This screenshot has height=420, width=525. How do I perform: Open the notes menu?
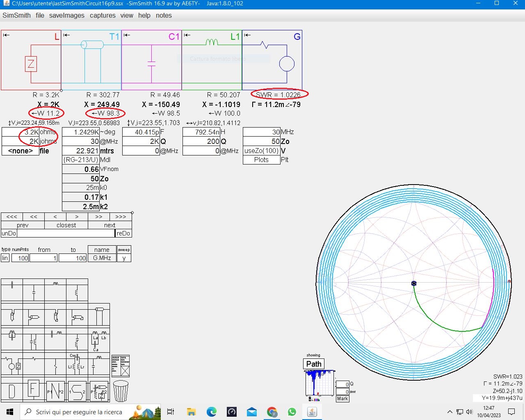pyautogui.click(x=164, y=15)
